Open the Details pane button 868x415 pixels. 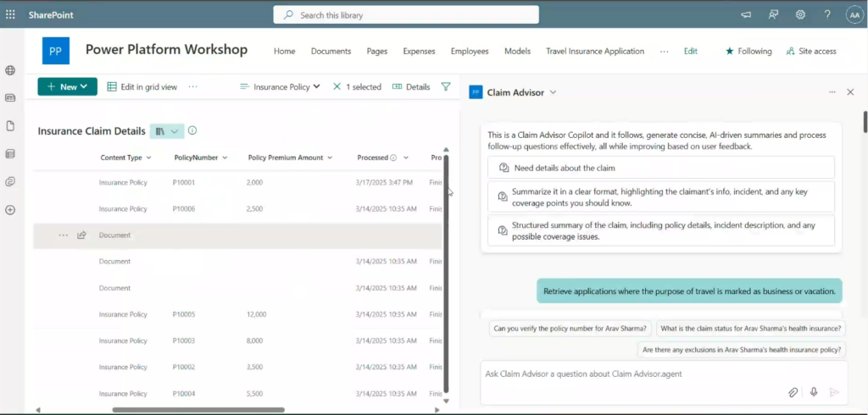tap(411, 86)
